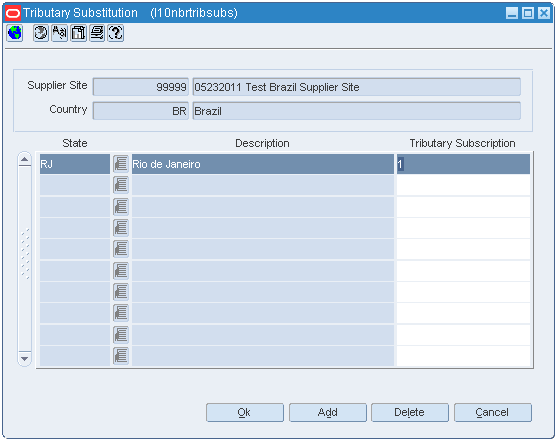Click the gray globe toolbar icon
Viewport: 556px width, 440px height.
click(x=41, y=33)
